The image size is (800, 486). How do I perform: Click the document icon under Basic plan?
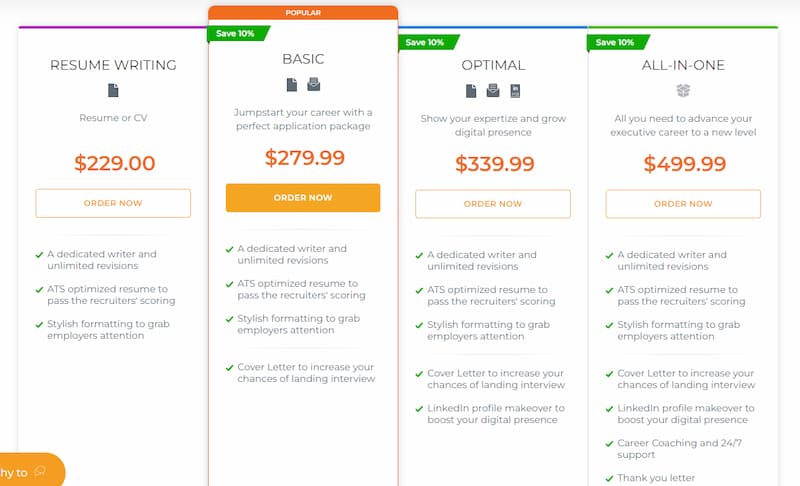point(292,85)
